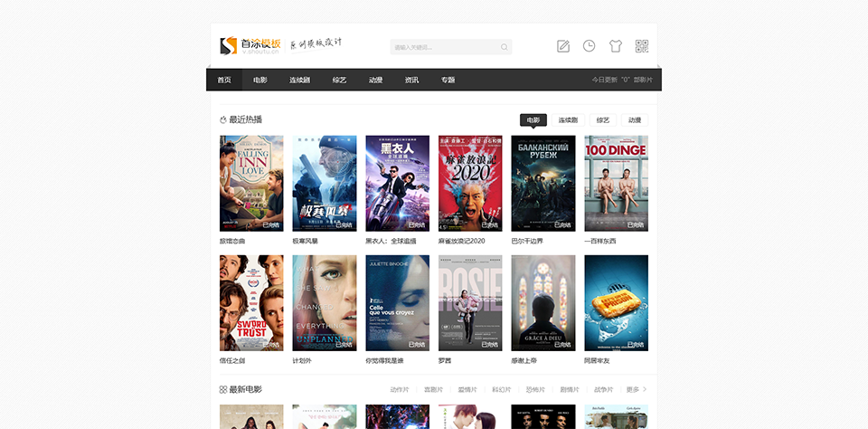Click the 首涂模板 site logo
868x429 pixels.
tap(250, 46)
